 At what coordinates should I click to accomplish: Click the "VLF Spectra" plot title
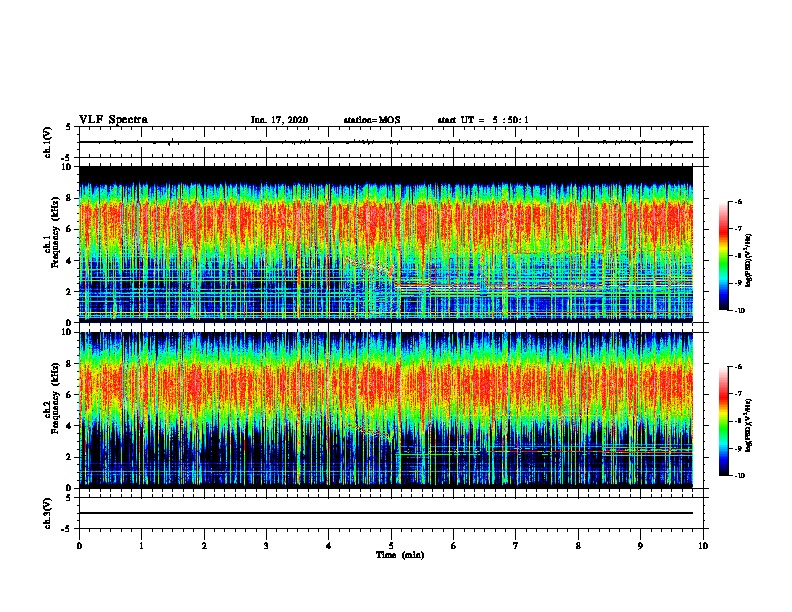(113, 120)
